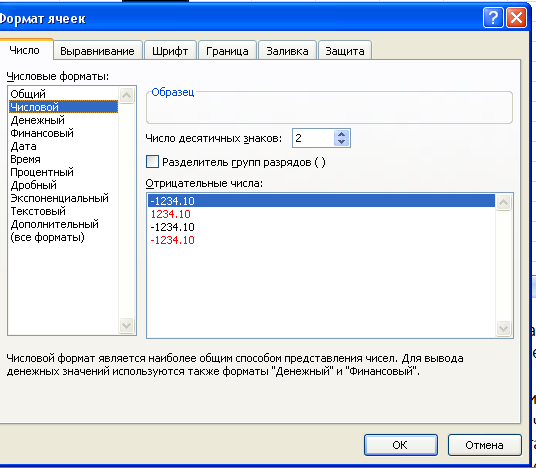Screen dimensions: 536x468
Task: Enable Разделитель групп разрядов checkbox
Action: tap(152, 162)
